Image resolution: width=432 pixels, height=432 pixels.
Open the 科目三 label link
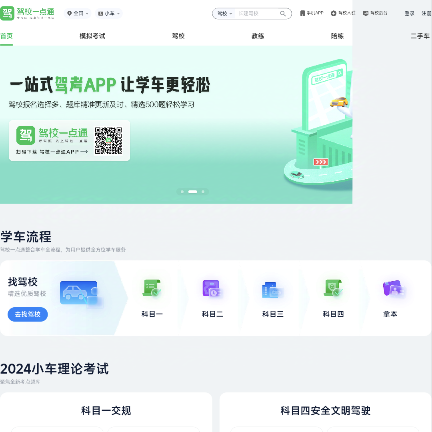coord(273,314)
